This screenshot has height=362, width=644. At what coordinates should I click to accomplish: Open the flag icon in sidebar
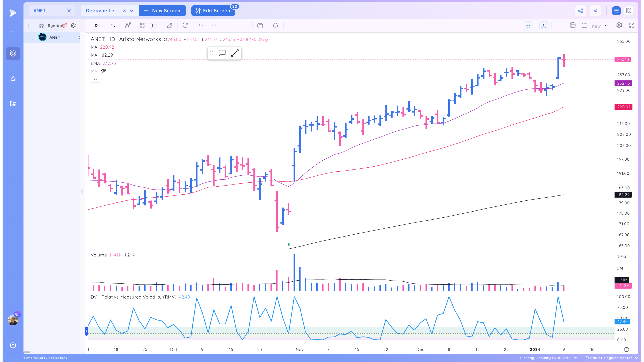point(13,103)
